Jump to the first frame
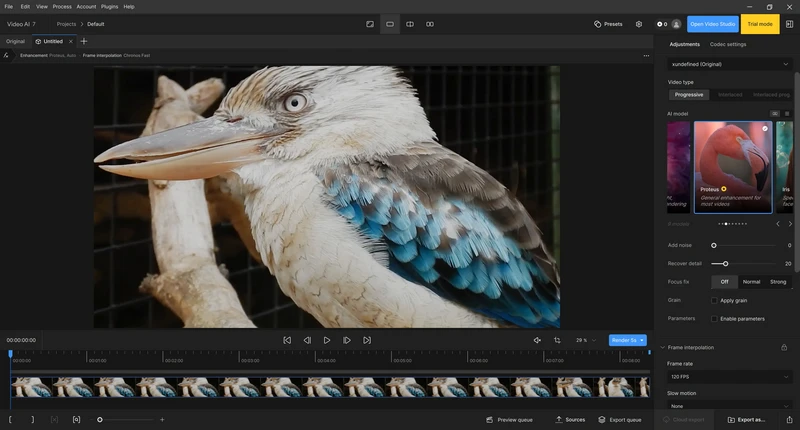 (287, 340)
